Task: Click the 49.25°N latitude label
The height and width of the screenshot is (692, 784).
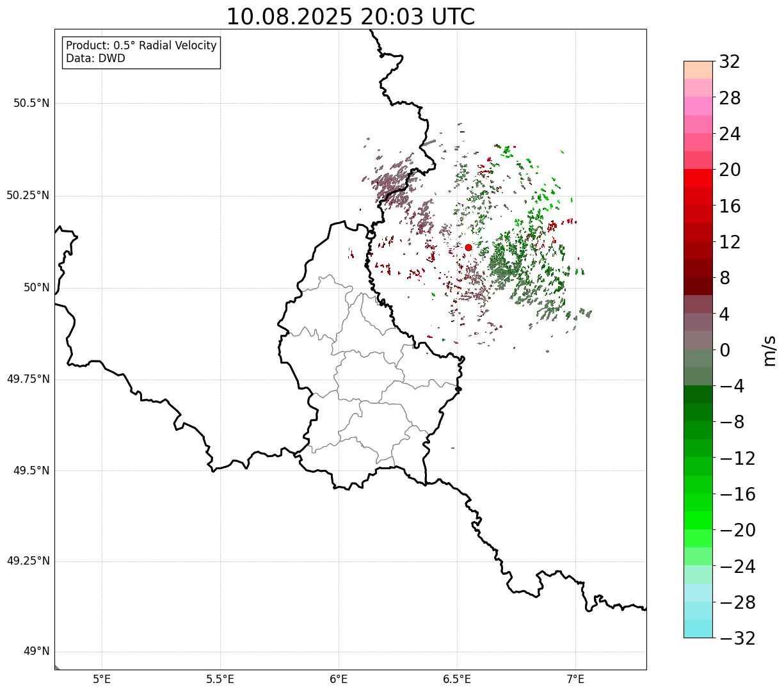Action: click(x=28, y=561)
